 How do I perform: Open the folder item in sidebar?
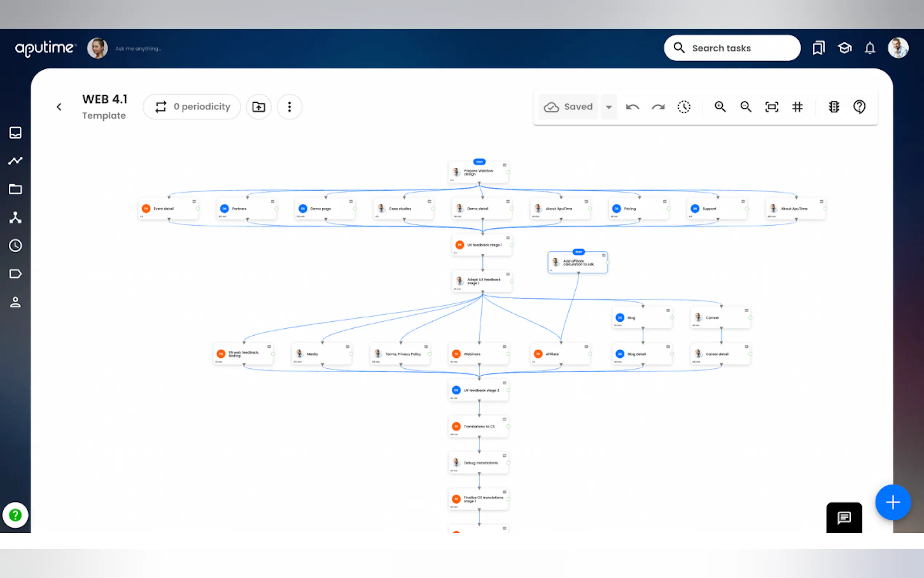(x=15, y=189)
